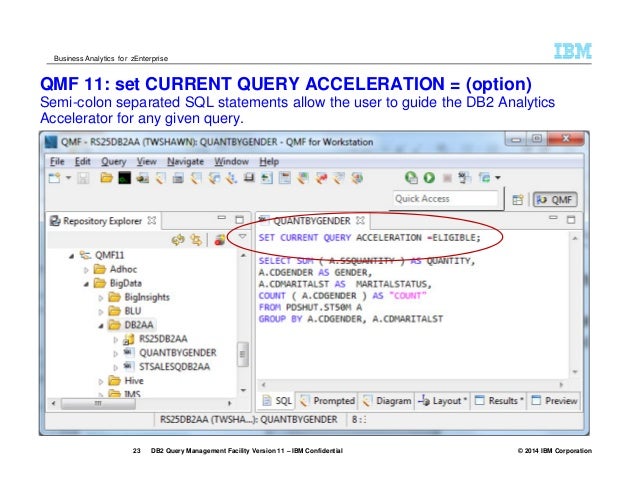The height and width of the screenshot is (493, 638).
Task: Expand the BigInsights folder arrow
Action: click(x=101, y=298)
